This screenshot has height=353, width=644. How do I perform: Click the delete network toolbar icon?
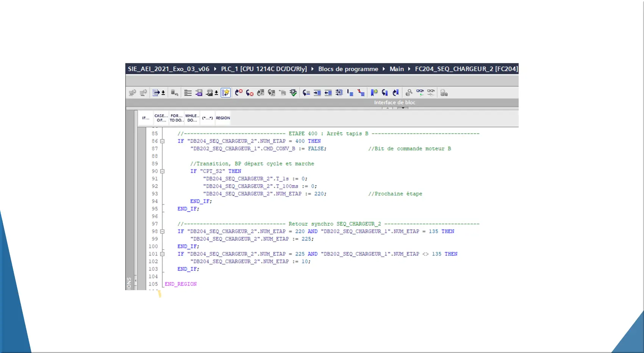click(143, 92)
